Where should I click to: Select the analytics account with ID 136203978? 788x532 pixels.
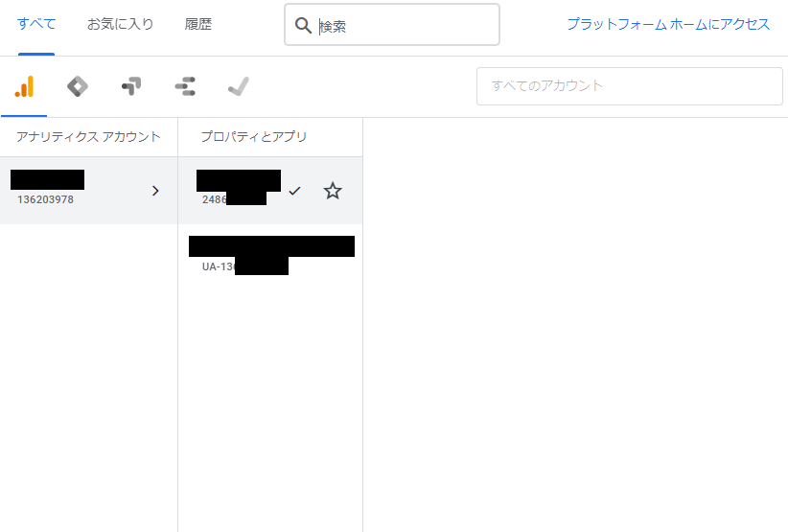(x=77, y=190)
